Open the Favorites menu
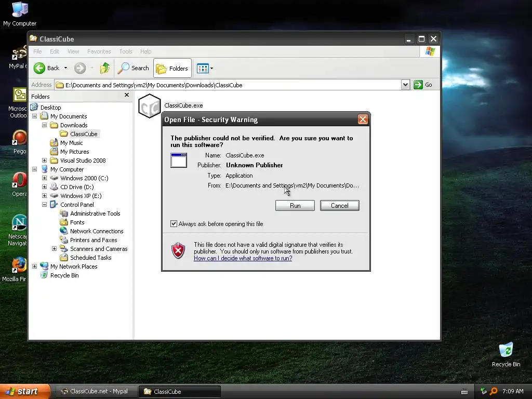 (99, 51)
